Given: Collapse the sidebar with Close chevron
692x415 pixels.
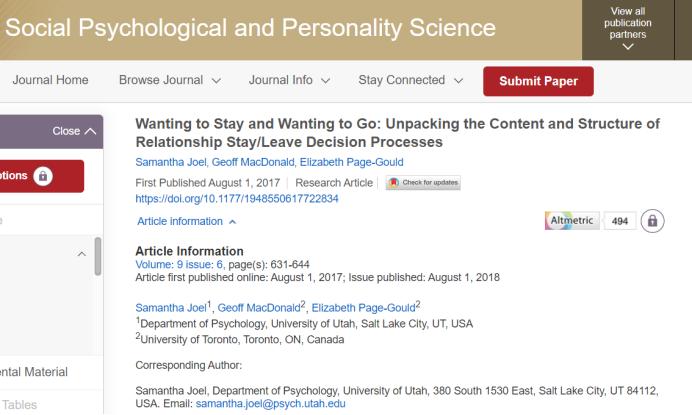Looking at the screenshot, I should point(77,131).
